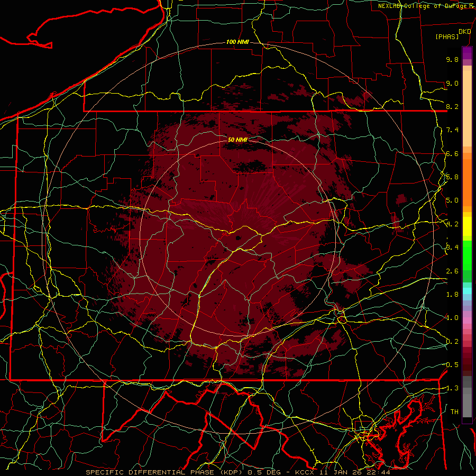Viewport: 476px width, 476px height.
Task: Click the SPECIFIC DIFFERENTIAL PHASE (KDP) caption
Action: tap(166, 472)
